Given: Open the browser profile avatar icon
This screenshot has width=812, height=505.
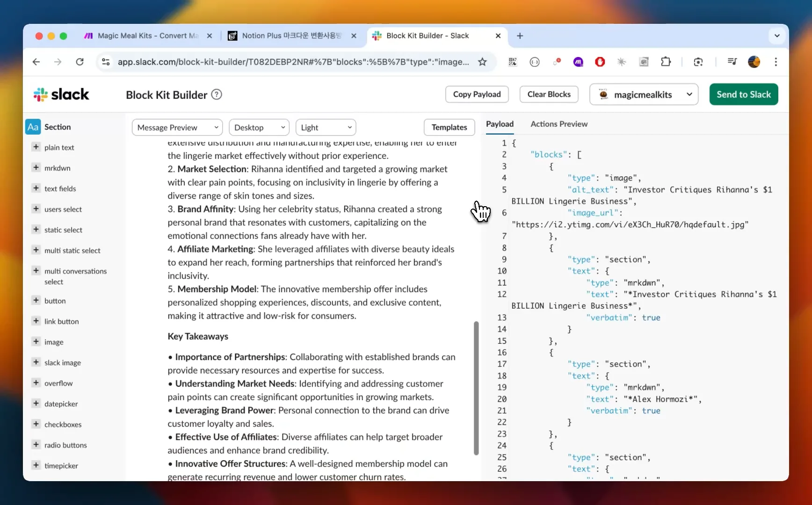Looking at the screenshot, I should pyautogui.click(x=754, y=62).
